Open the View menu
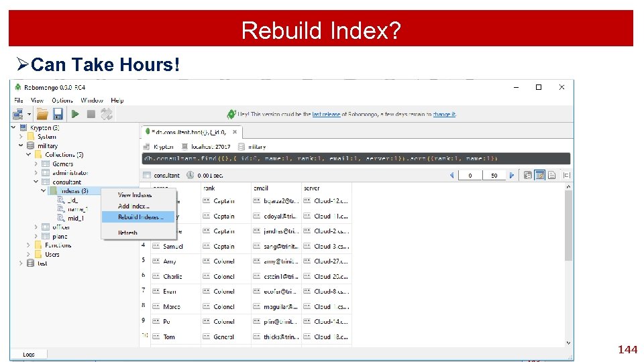The height and width of the screenshot is (362, 644). [37, 100]
